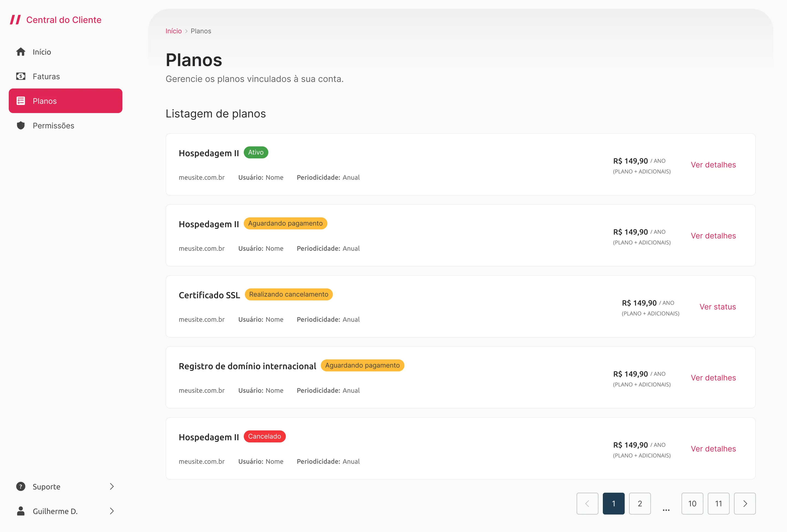The width and height of the screenshot is (787, 532).
Task: Click the green Ativo status badge
Action: pyautogui.click(x=256, y=152)
